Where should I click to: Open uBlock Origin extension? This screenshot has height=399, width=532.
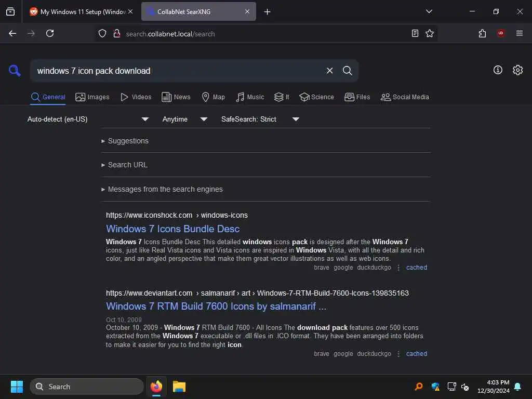point(500,33)
